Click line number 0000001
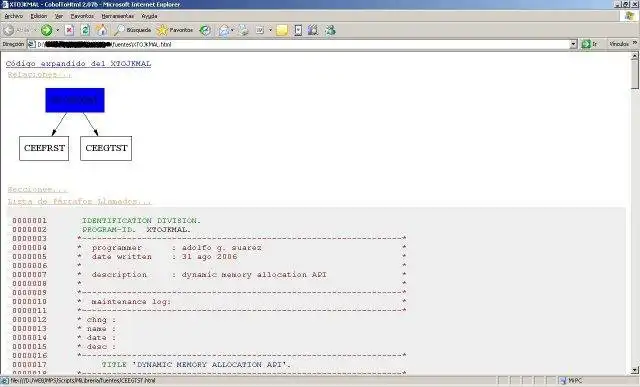The image size is (640, 387). [29, 220]
